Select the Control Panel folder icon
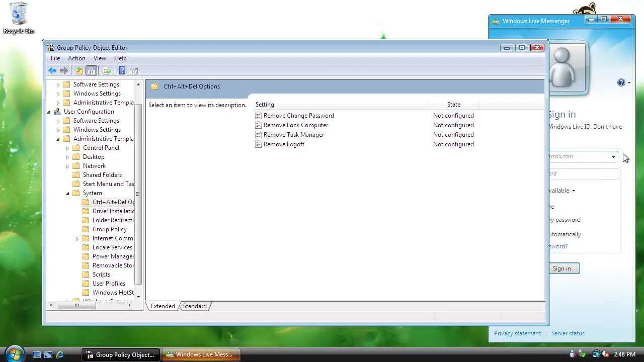 (76, 148)
